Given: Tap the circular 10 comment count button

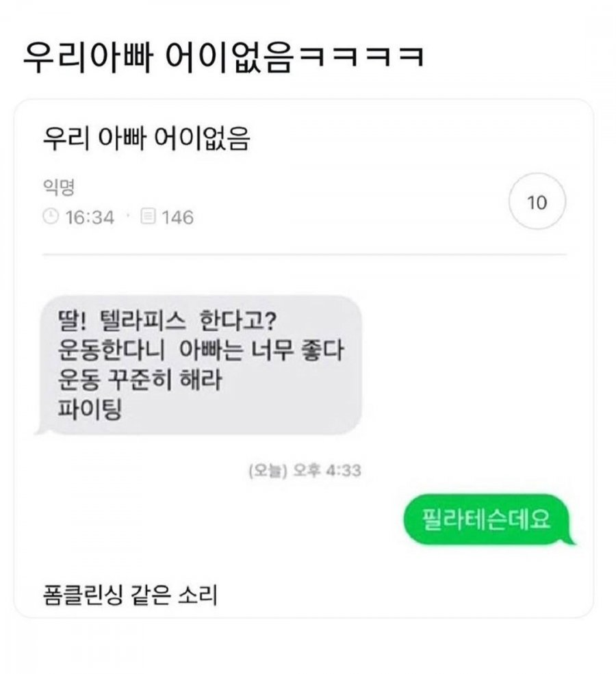Looking at the screenshot, I should click(x=537, y=202).
